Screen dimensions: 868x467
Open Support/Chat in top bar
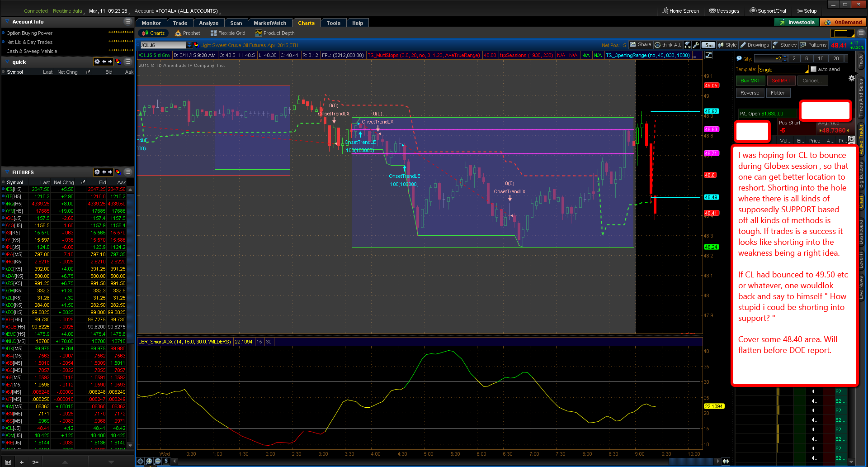click(768, 11)
